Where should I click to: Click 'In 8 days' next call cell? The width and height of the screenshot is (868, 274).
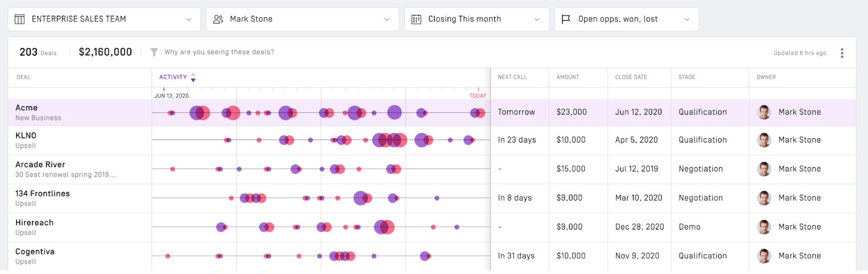pos(515,198)
